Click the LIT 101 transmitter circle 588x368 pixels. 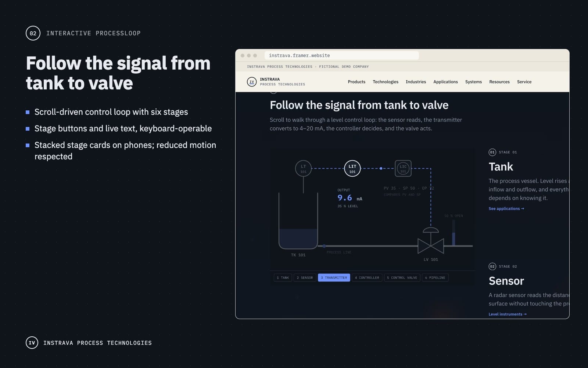click(352, 169)
